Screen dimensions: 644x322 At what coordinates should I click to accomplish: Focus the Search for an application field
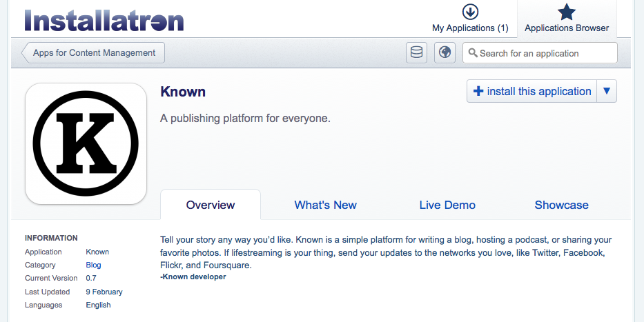[540, 53]
